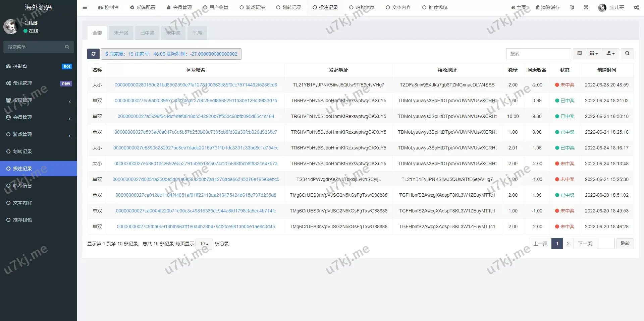
Task: Toggle the table card view button
Action: coord(579,54)
